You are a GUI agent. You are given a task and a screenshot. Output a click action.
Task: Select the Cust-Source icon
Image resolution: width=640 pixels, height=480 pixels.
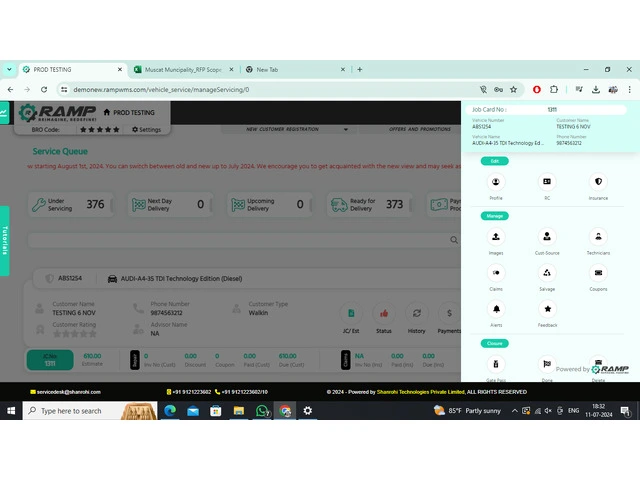[x=547, y=237]
